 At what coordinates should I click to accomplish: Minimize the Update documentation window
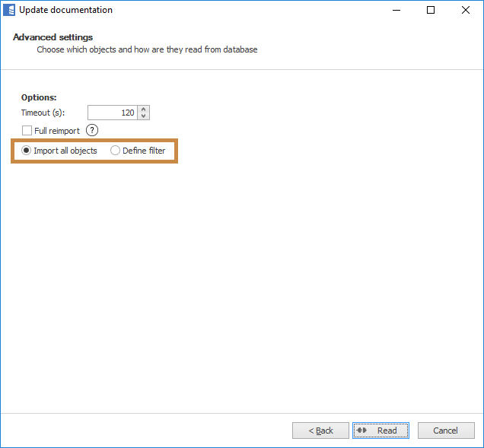tap(396, 11)
